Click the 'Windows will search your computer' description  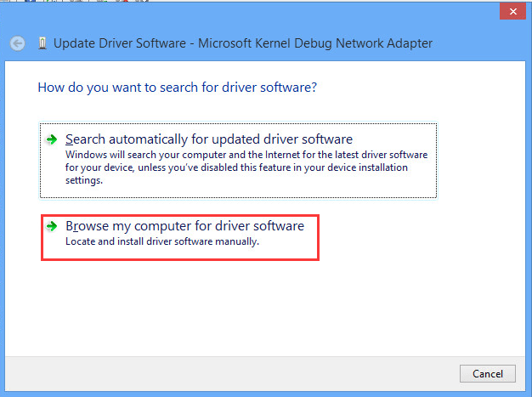pos(246,156)
